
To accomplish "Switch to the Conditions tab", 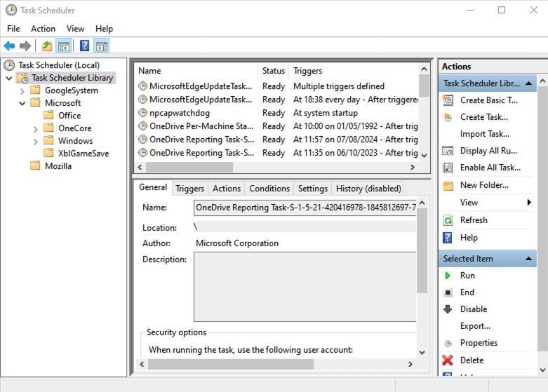I will (x=269, y=189).
